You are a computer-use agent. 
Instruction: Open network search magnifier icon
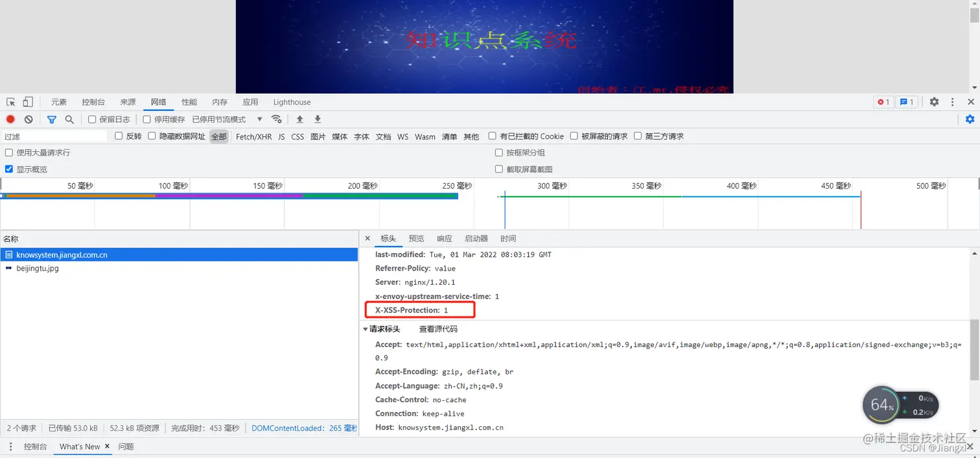[69, 119]
